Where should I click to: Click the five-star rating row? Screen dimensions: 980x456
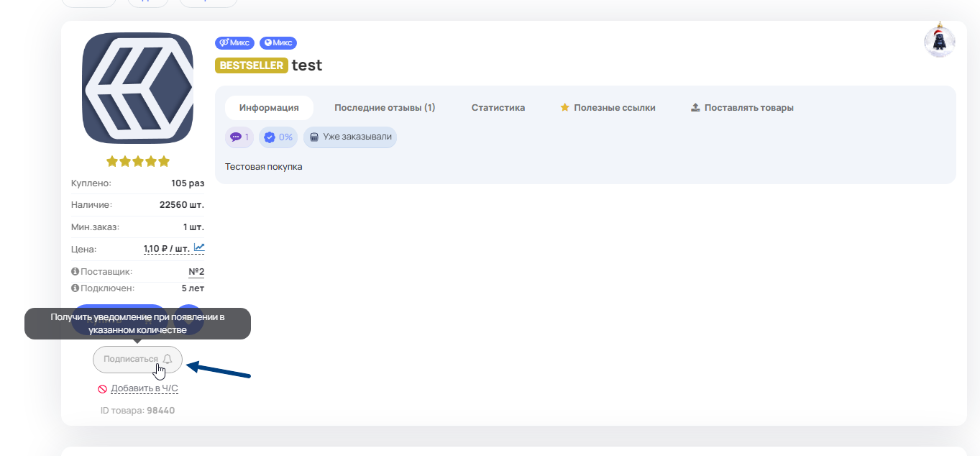(x=138, y=161)
